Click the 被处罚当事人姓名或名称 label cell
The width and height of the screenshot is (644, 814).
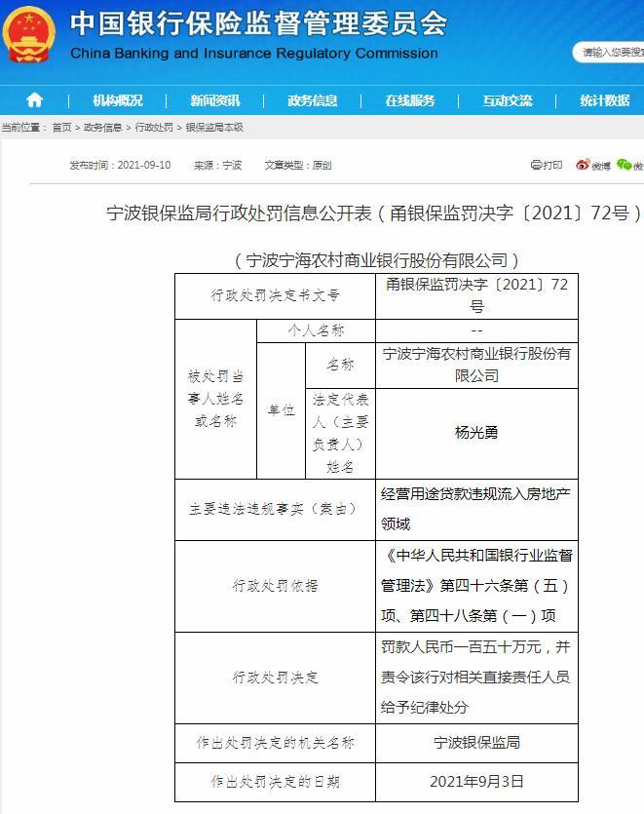[x=216, y=399]
